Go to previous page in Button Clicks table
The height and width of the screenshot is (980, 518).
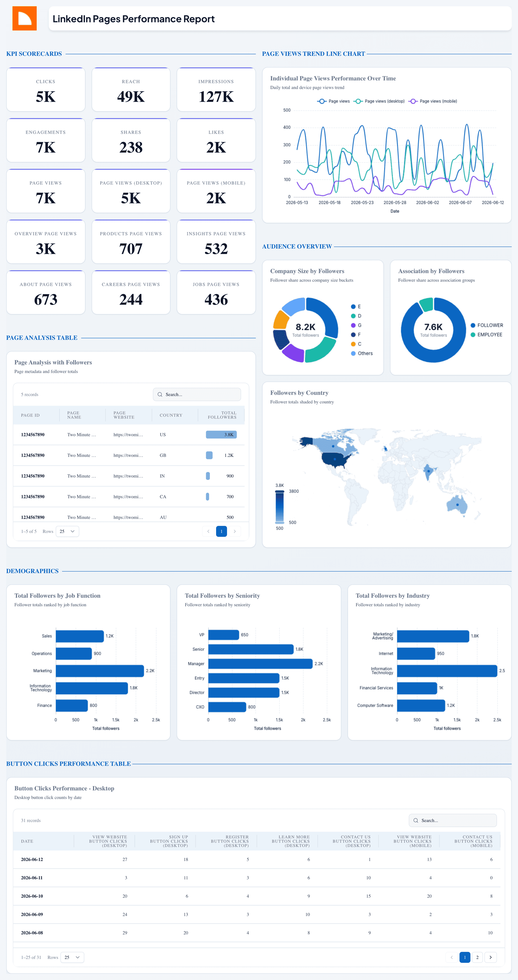(451, 958)
